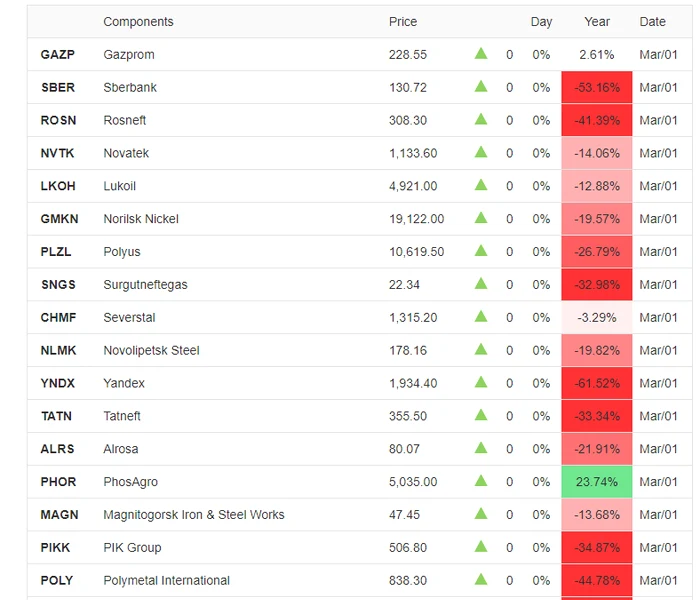Sort by the Price column header
This screenshot has width=700, height=600.
click(403, 22)
